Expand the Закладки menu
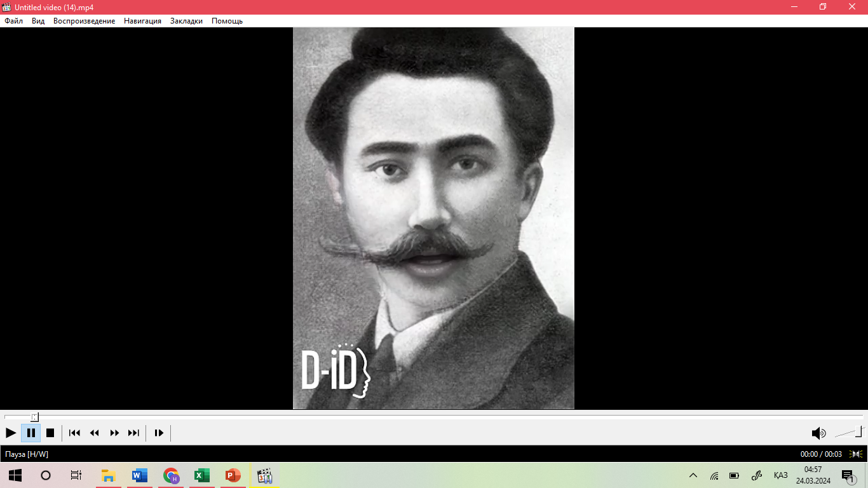Screen dimensions: 868x488 point(186,21)
